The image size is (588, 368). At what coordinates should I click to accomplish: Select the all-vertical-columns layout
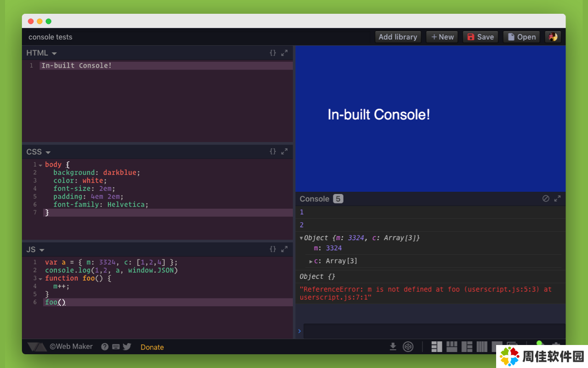pos(482,346)
